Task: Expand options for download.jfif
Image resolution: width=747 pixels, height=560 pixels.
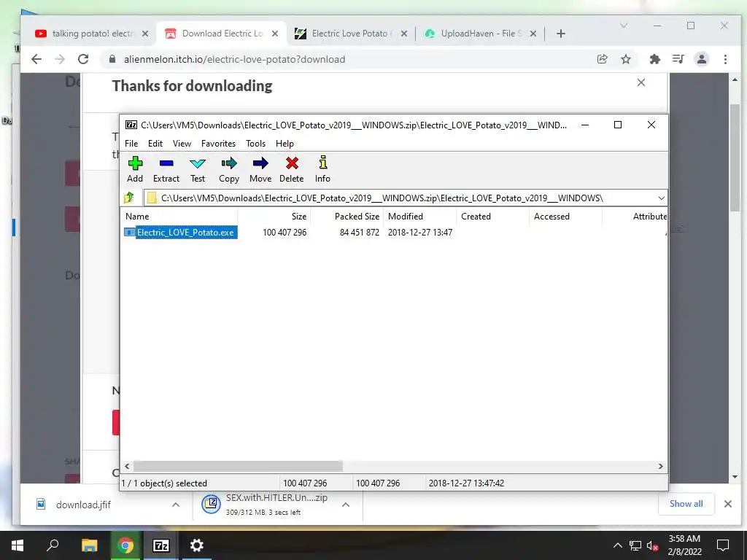Action: (x=176, y=505)
